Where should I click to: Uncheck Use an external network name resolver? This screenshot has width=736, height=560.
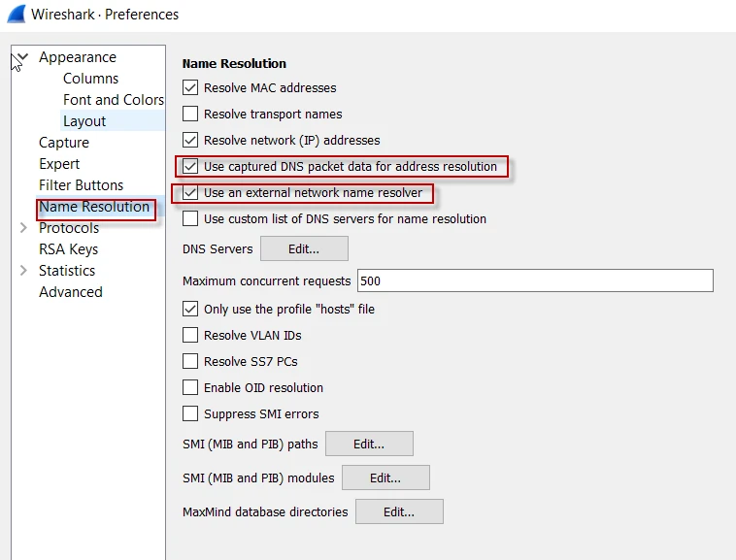pyautogui.click(x=190, y=193)
